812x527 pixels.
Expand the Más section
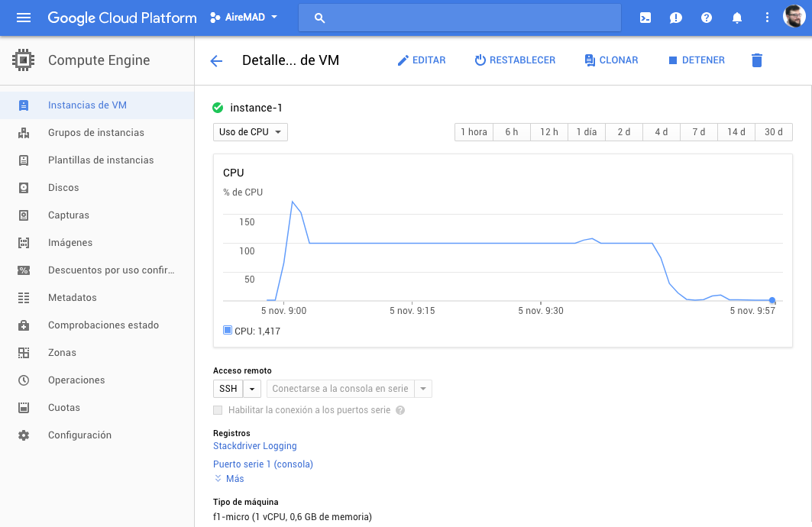click(x=229, y=479)
